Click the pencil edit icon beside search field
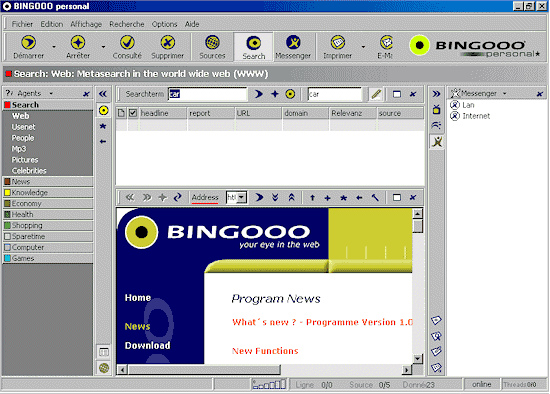This screenshot has height=394, width=550. pyautogui.click(x=376, y=94)
